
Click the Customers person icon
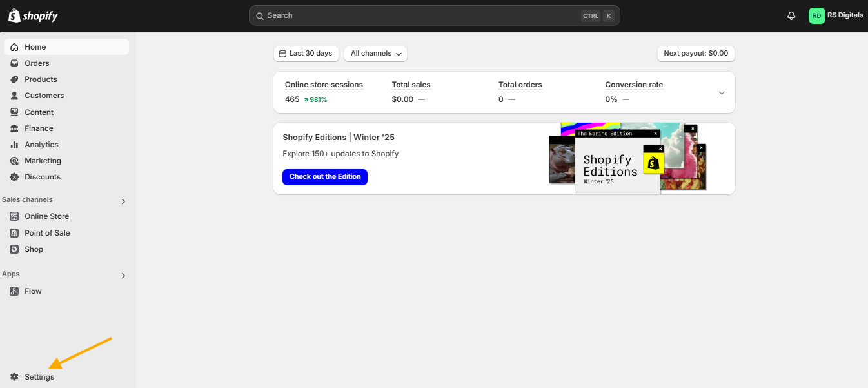[x=14, y=96]
